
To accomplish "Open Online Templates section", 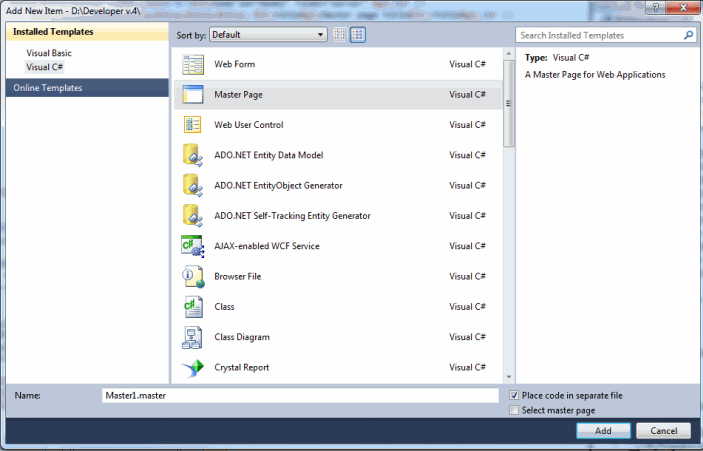I will pyautogui.click(x=87, y=88).
